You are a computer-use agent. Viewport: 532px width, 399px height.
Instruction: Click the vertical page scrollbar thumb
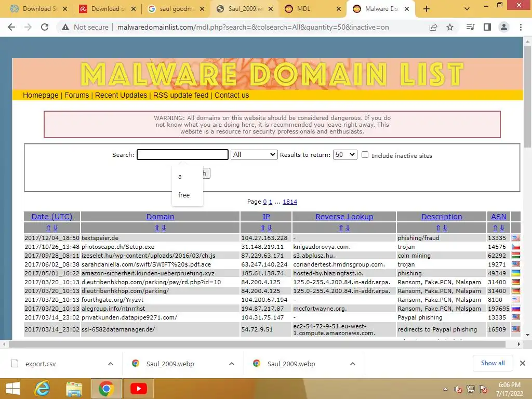coord(527,97)
